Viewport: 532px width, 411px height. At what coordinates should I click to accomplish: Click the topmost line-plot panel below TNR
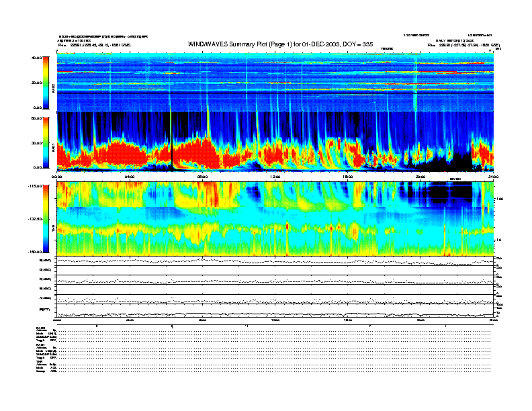pyautogui.click(x=275, y=261)
